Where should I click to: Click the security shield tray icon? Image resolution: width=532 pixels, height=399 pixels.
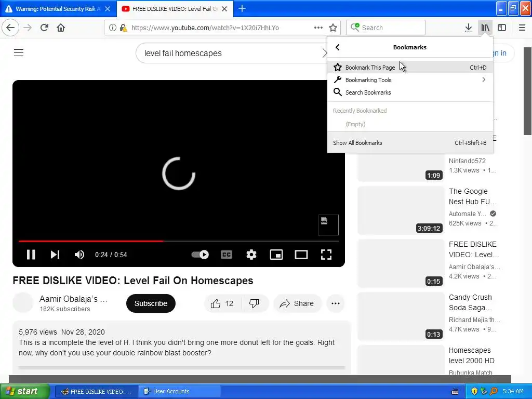point(474,391)
